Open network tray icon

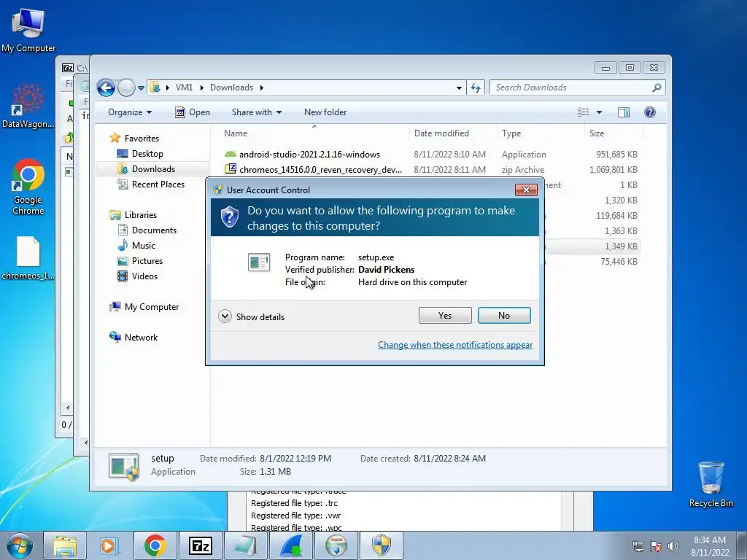pyautogui.click(x=638, y=546)
